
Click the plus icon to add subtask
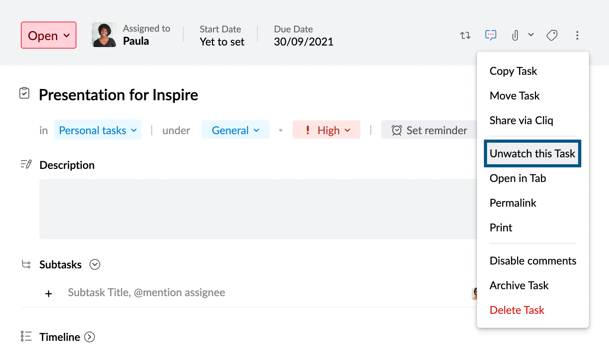click(x=49, y=294)
